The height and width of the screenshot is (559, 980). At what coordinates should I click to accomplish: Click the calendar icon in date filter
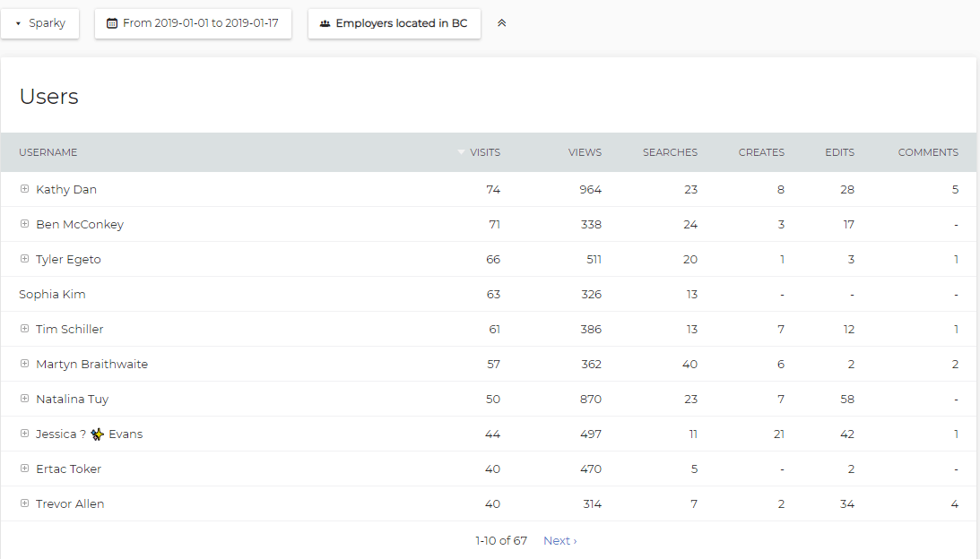(112, 23)
